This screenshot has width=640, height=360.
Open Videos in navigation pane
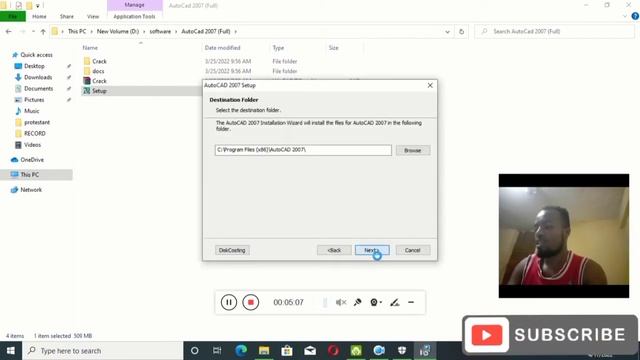32,145
